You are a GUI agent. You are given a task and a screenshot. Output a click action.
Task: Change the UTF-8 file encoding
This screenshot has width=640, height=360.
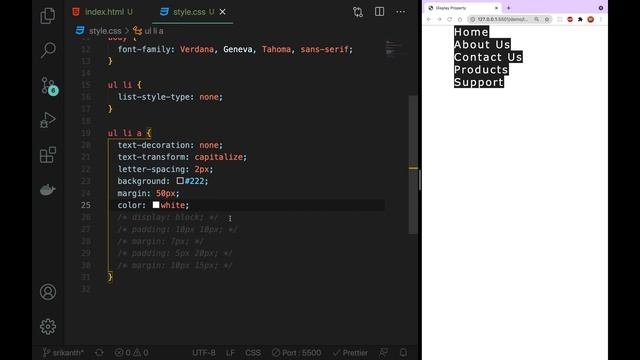coord(204,352)
